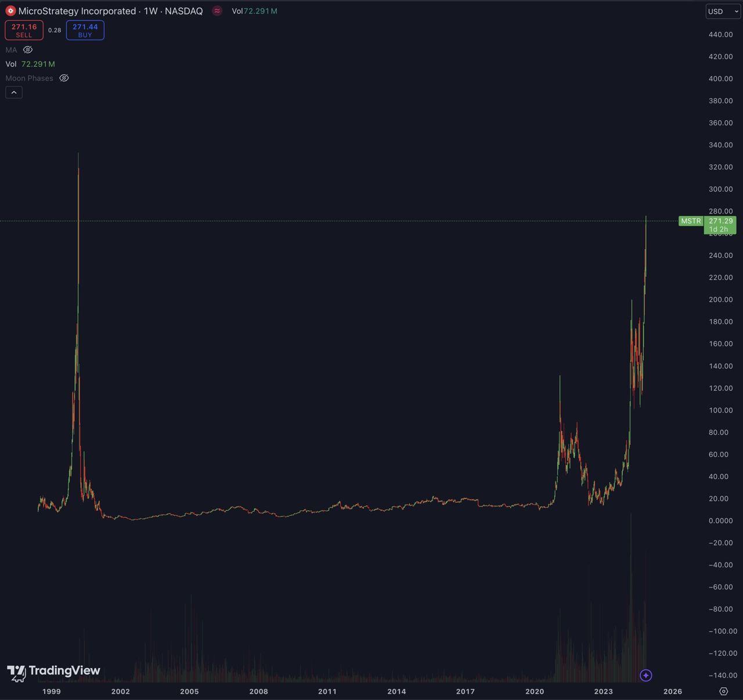Click the 0.28 spread value
Screen dimensions: 743x700
(55, 30)
